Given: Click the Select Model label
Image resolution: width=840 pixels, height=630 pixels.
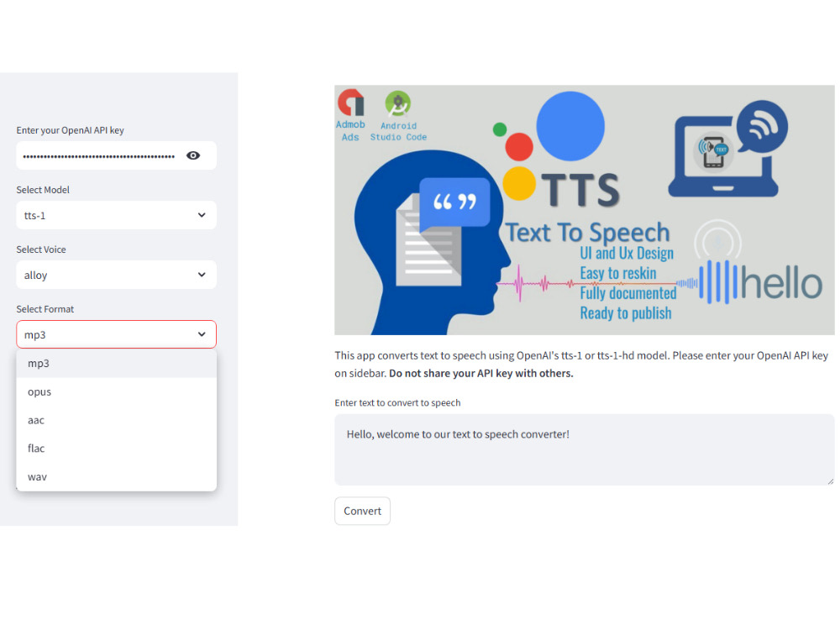Looking at the screenshot, I should tap(43, 190).
